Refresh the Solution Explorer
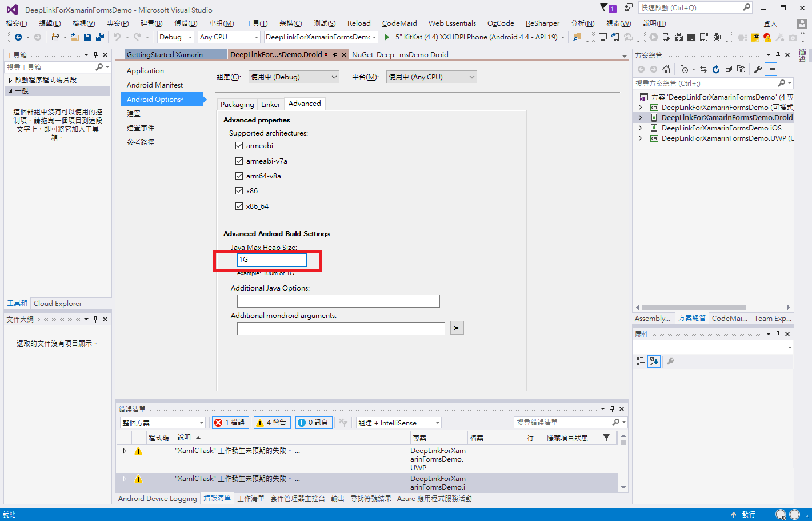Screen dimensions: 812x521 click(716, 69)
